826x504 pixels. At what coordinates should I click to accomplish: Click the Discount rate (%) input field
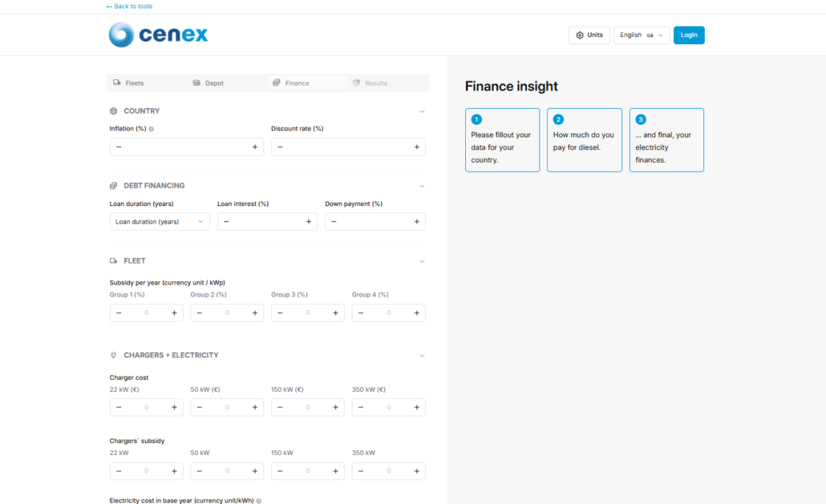click(x=348, y=147)
